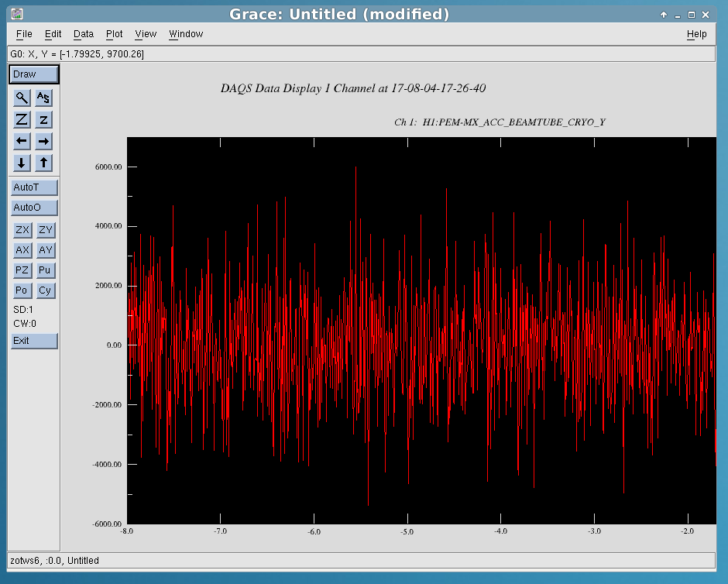Click the AX autoscale X button
728x584 pixels.
click(x=22, y=250)
